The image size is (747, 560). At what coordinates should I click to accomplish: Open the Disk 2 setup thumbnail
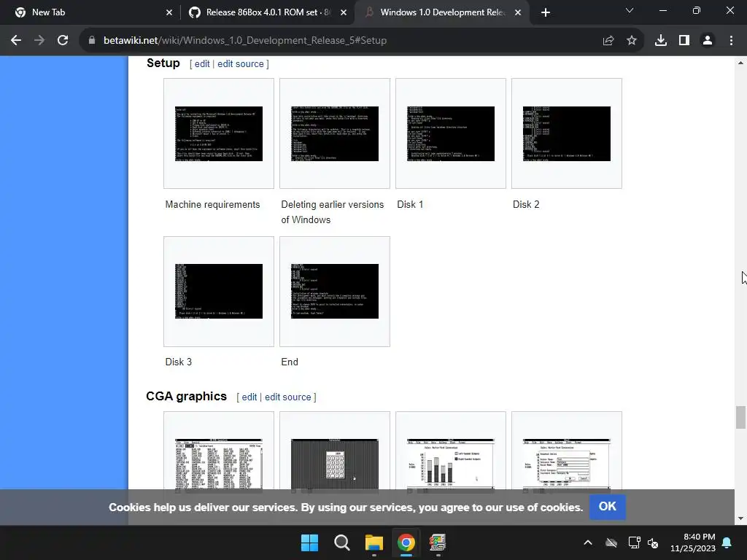tap(566, 134)
